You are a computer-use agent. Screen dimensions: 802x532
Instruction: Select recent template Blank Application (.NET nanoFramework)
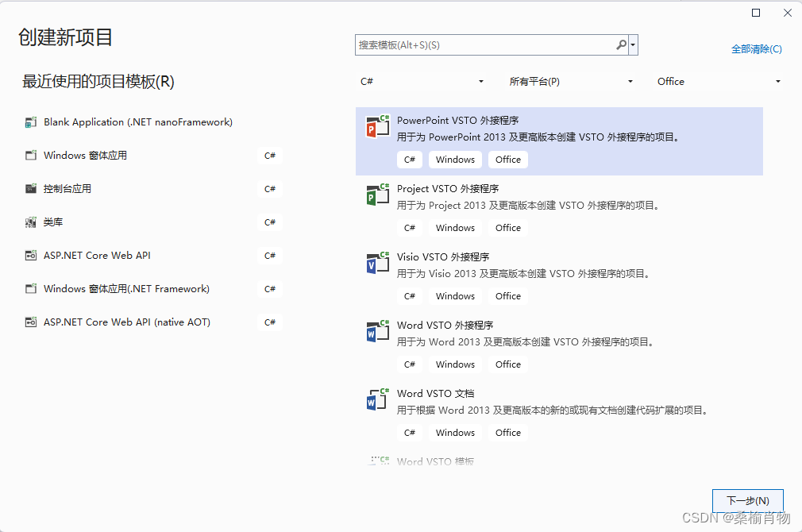(x=153, y=122)
